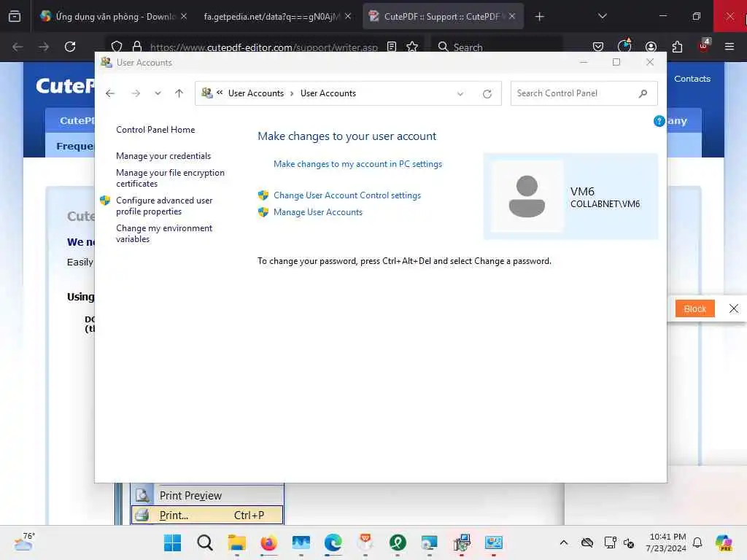Image resolution: width=747 pixels, height=560 pixels.
Task: Open Windows Start menu
Action: click(x=172, y=542)
